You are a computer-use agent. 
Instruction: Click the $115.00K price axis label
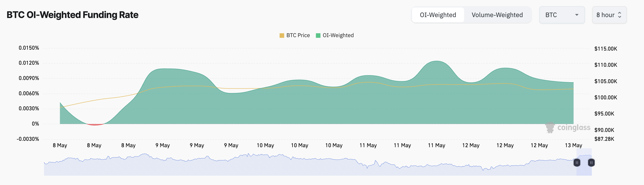point(605,49)
